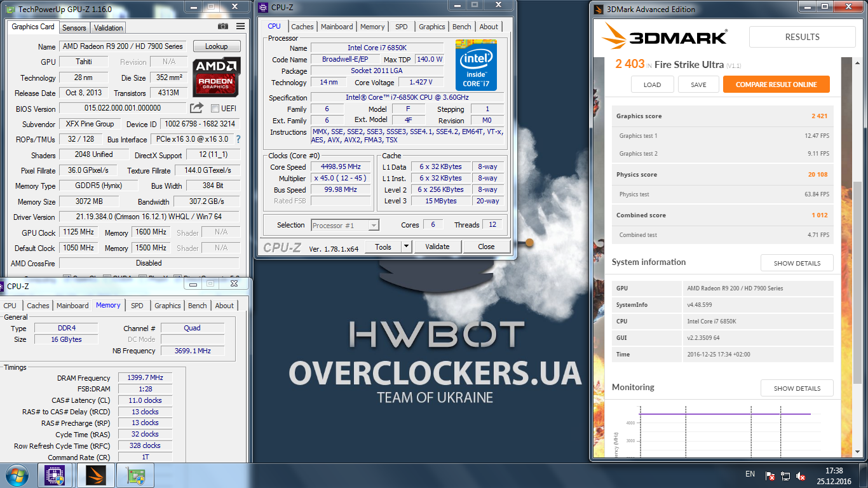868x488 pixels.
Task: Click the title bar icon of the CPU-Z processor window
Action: point(264,8)
